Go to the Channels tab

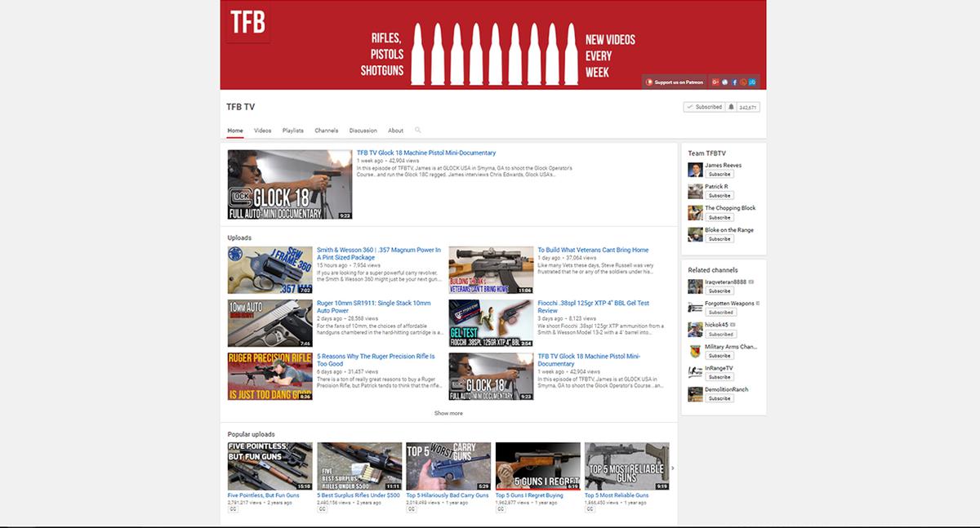pos(327,131)
